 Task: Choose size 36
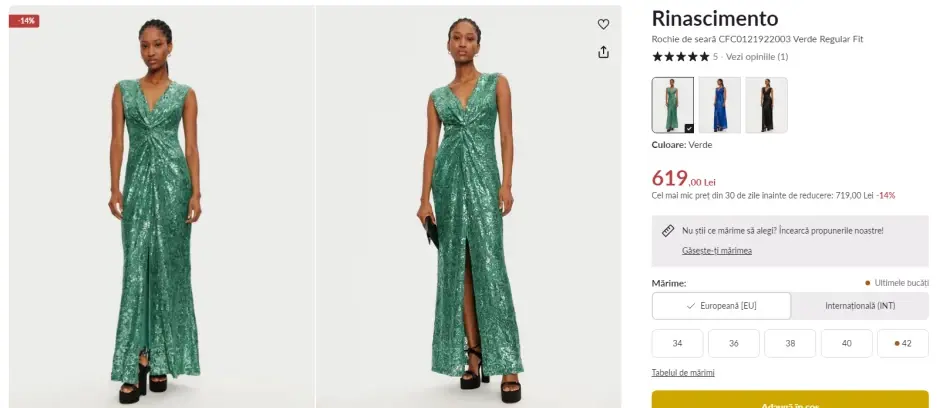pyautogui.click(x=734, y=343)
